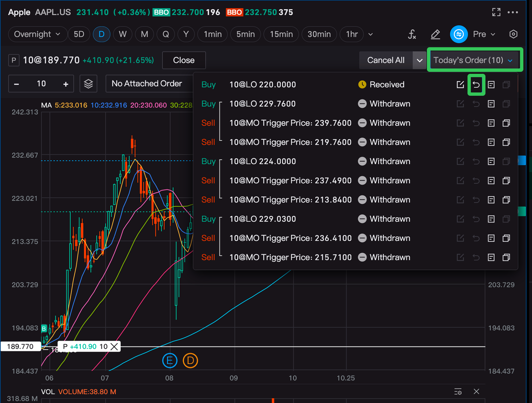This screenshot has height=403, width=532.
Task: Click the attached order layers icon
Action: tap(88, 84)
